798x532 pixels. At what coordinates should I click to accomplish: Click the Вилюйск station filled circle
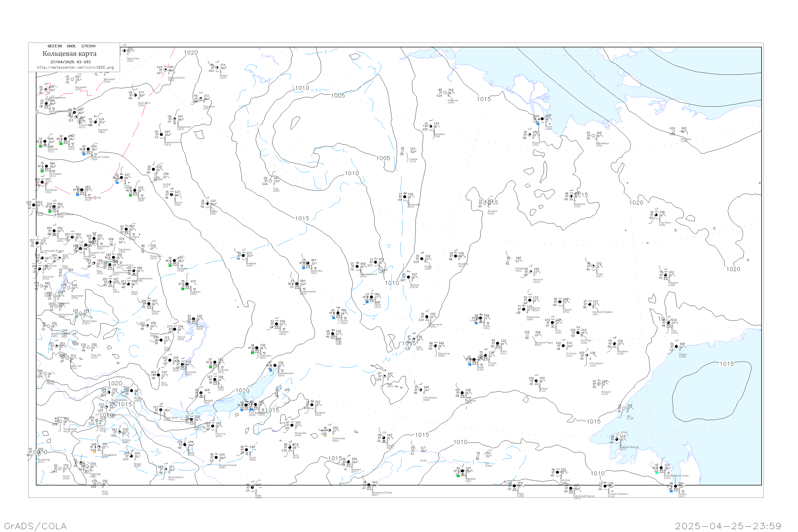click(456, 256)
